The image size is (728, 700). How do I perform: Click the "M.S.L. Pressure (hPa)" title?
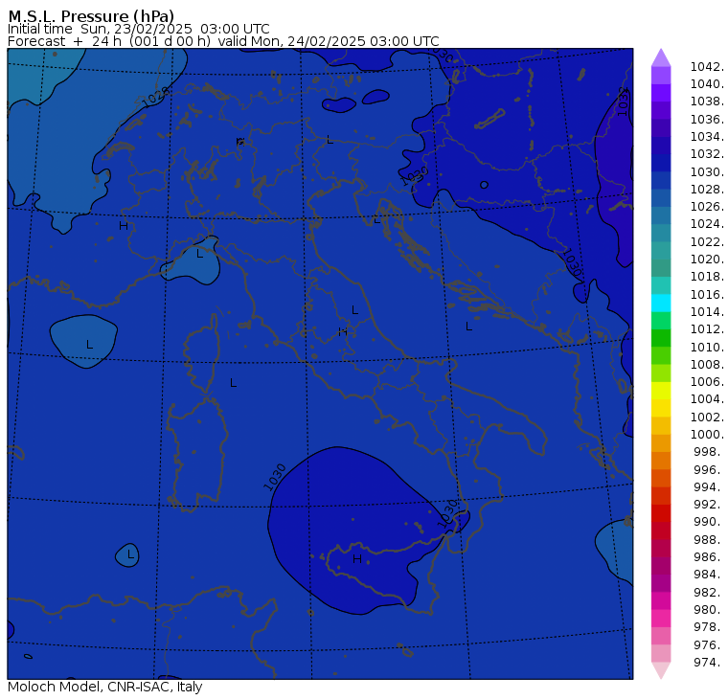pyautogui.click(x=91, y=16)
